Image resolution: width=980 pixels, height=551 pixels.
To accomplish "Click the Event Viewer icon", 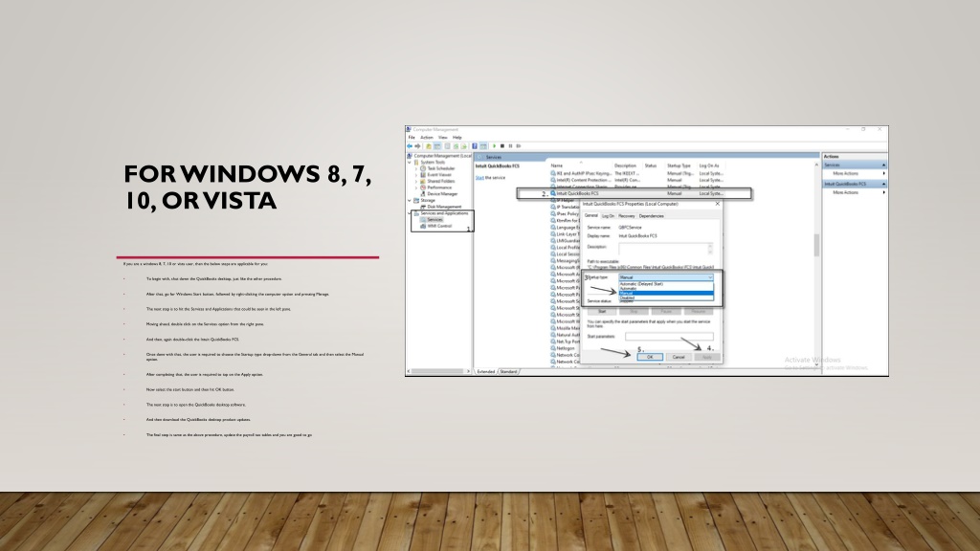I will (x=423, y=175).
